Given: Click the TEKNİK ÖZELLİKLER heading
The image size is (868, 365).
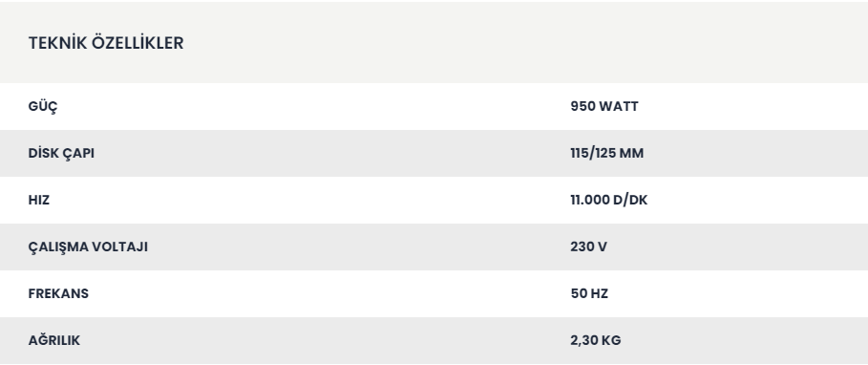Looking at the screenshot, I should (106, 43).
